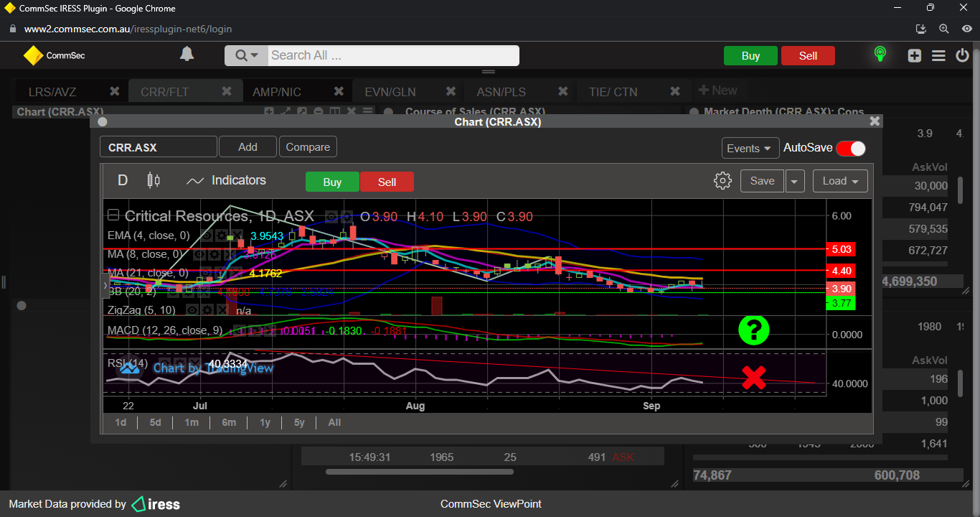
Task: Click the top toolbar Buy button
Action: pyautogui.click(x=750, y=56)
